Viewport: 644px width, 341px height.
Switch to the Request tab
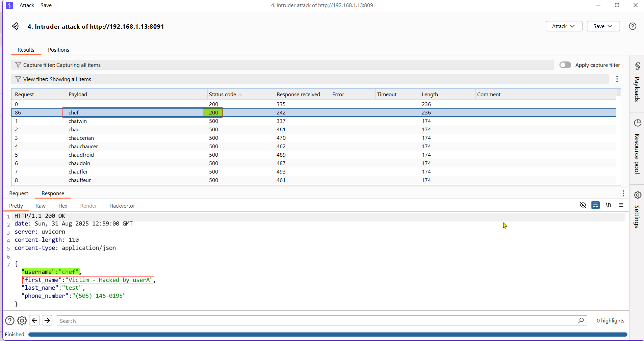19,193
